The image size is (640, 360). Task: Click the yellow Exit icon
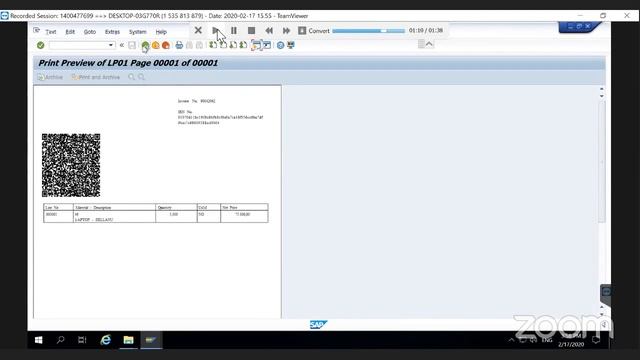(x=156, y=45)
